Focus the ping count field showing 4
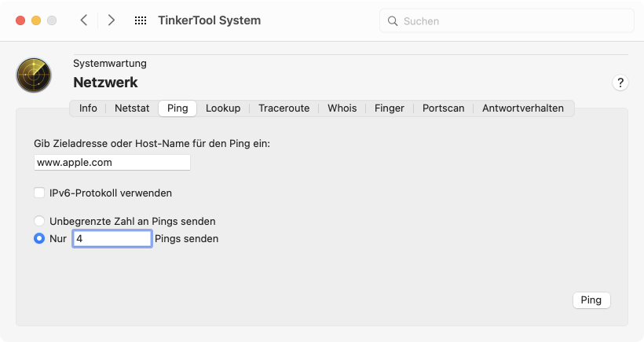Image resolution: width=644 pixels, height=342 pixels. tap(112, 238)
